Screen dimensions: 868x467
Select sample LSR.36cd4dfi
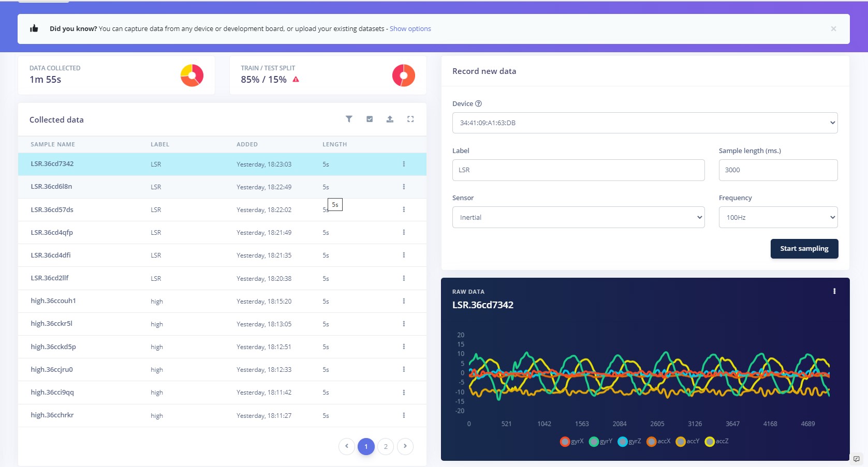222,255
